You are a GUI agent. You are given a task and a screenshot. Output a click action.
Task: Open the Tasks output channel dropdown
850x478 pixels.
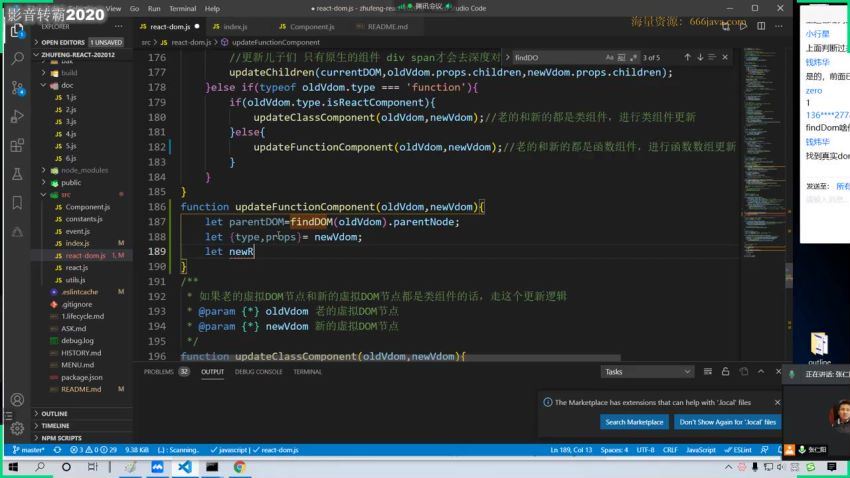(x=647, y=372)
